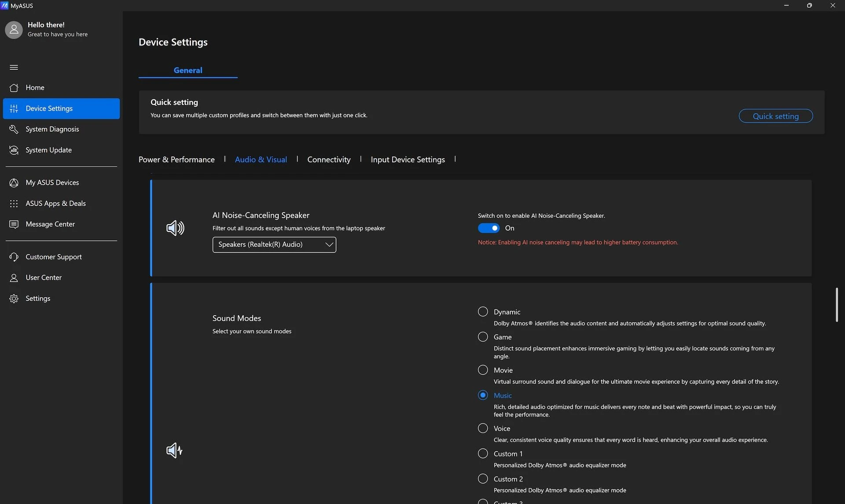Click the AI Noise-Canceling Speaker heading
The width and height of the screenshot is (845, 504).
pos(261,215)
